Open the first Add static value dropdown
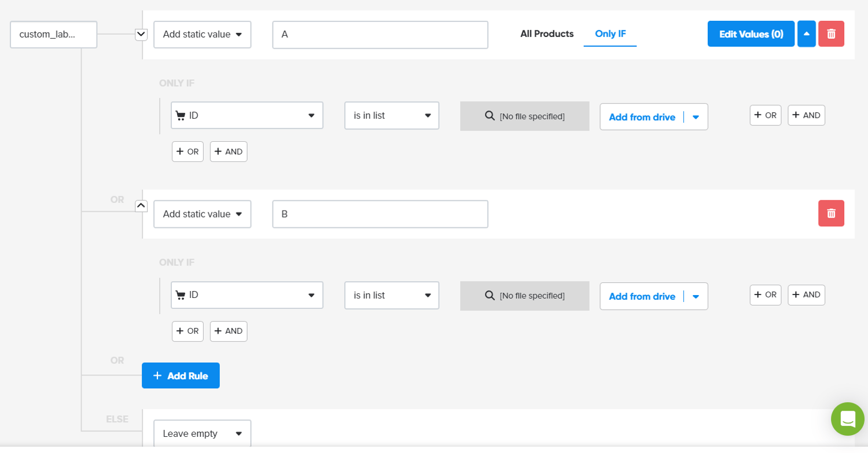Image resolution: width=868 pixels, height=453 pixels. point(202,34)
